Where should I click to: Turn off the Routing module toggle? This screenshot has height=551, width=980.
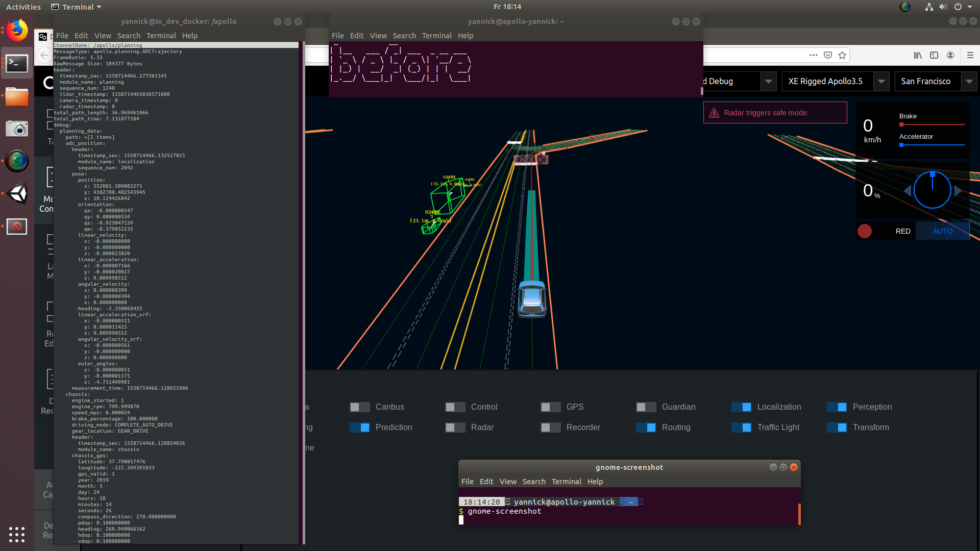click(646, 428)
